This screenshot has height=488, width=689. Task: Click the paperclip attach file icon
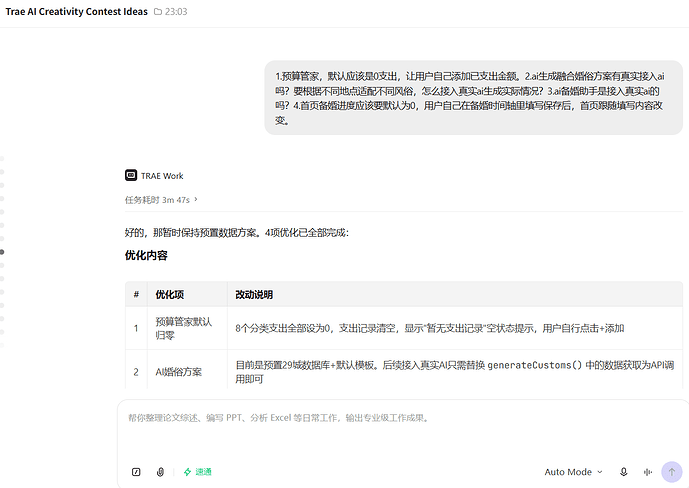(x=160, y=472)
